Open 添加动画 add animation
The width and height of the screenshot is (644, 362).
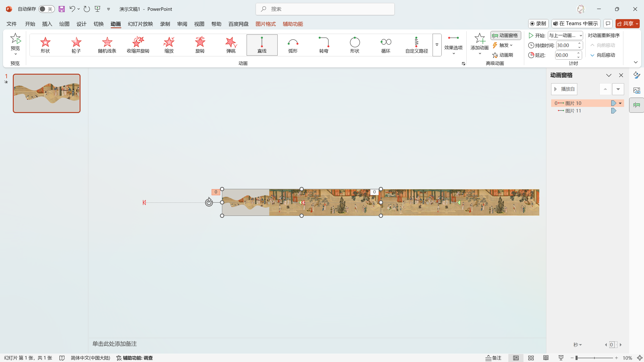click(x=480, y=44)
